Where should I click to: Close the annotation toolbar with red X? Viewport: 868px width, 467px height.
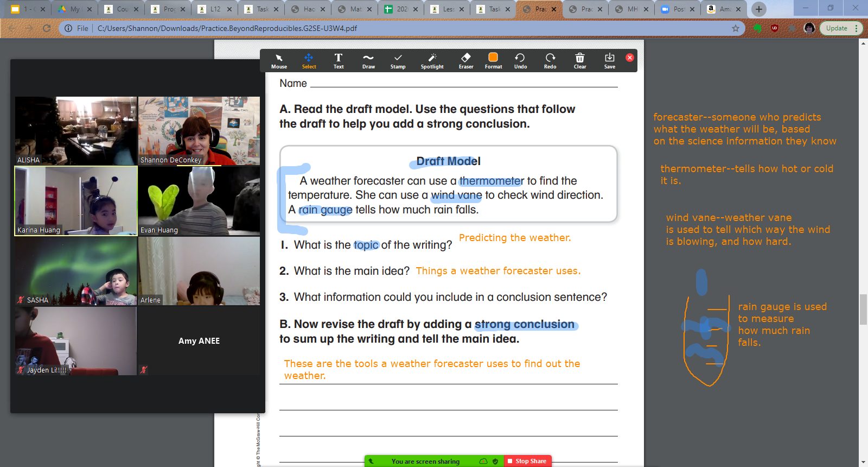(630, 58)
